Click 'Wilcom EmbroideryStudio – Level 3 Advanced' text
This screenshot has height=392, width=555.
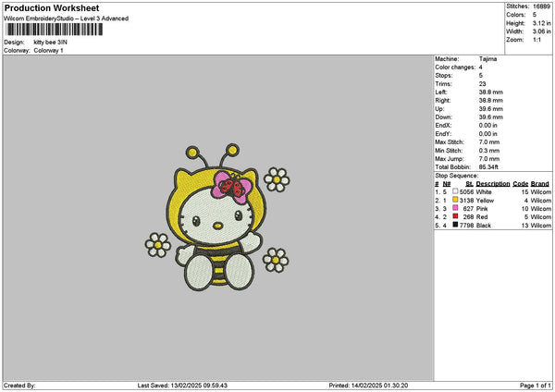click(x=67, y=18)
